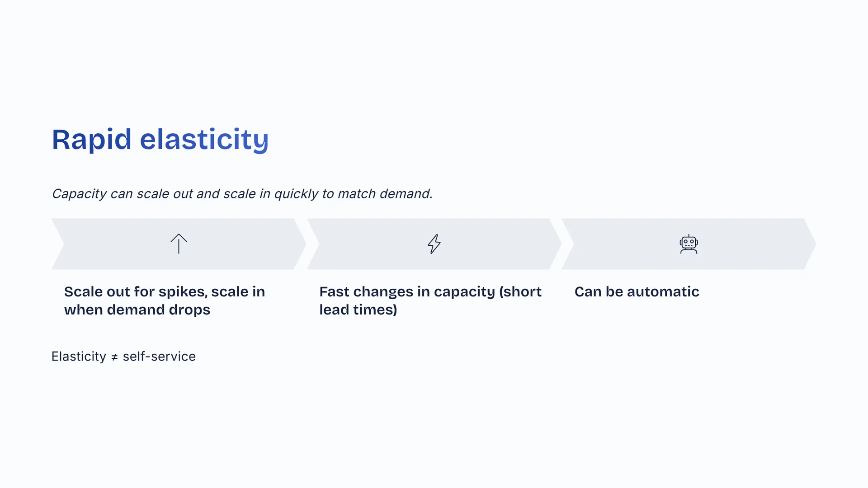Click the "lead times)" text line
The image size is (868, 488).
[x=358, y=310]
